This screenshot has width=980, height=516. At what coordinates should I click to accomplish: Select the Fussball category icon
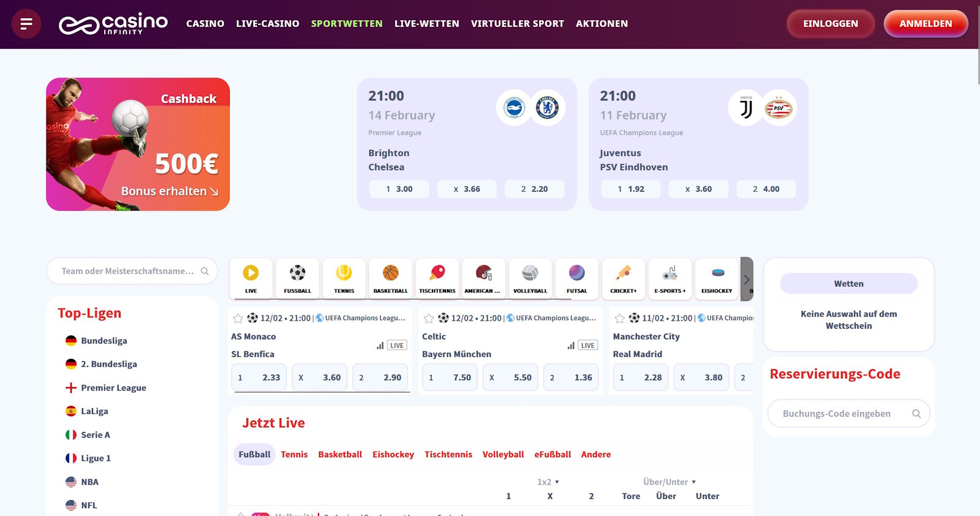click(298, 279)
